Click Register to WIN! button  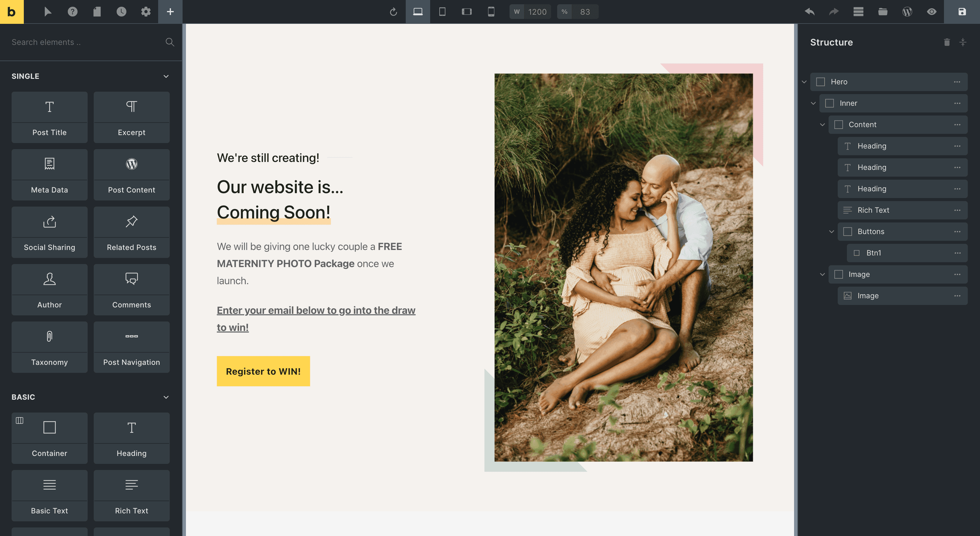[x=263, y=371]
